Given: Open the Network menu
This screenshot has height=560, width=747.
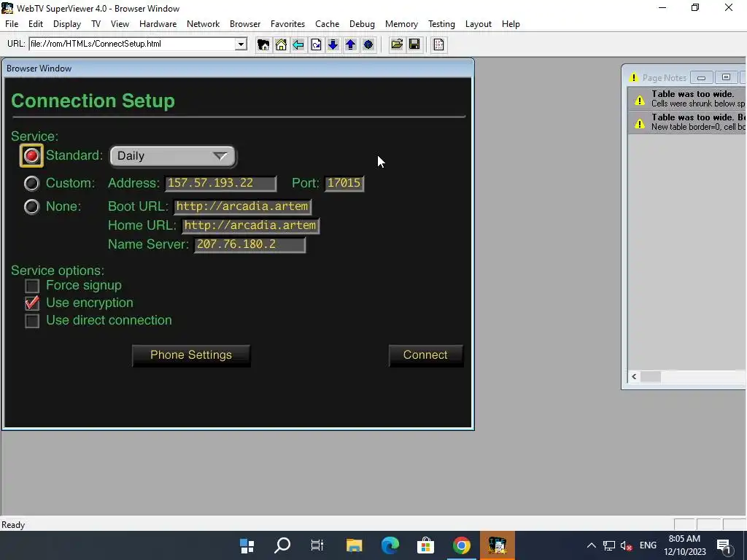Looking at the screenshot, I should (x=203, y=24).
